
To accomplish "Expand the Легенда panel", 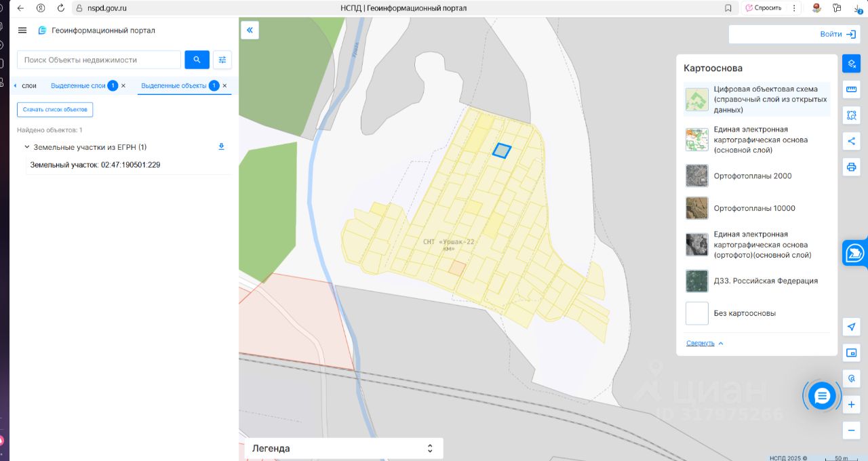I will [344, 448].
